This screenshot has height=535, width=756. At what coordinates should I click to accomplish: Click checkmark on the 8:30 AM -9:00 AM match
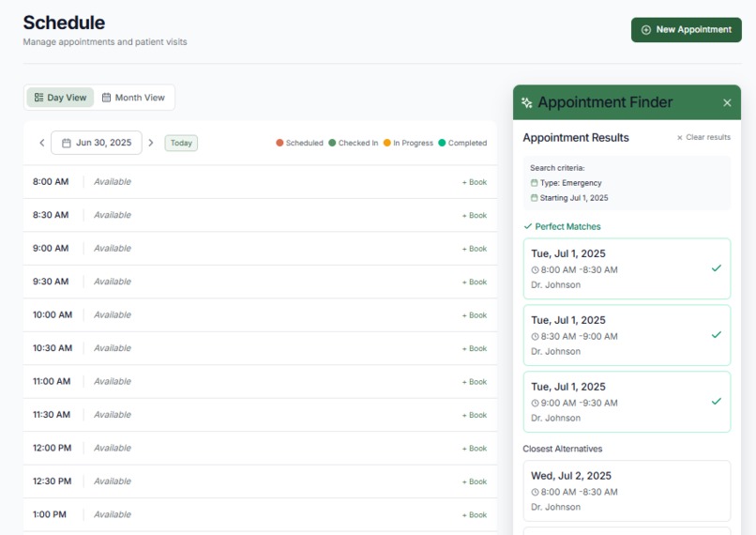pyautogui.click(x=717, y=335)
